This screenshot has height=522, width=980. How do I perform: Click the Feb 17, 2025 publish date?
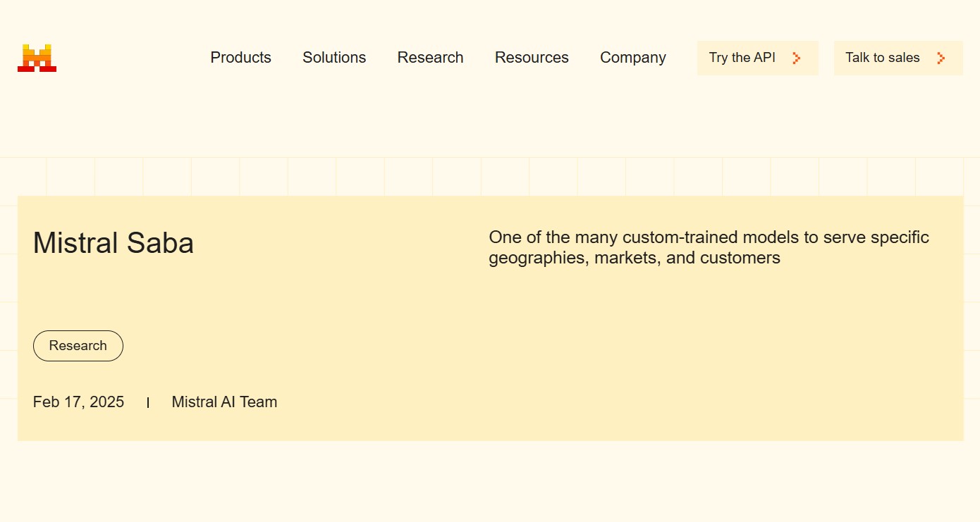pos(78,402)
